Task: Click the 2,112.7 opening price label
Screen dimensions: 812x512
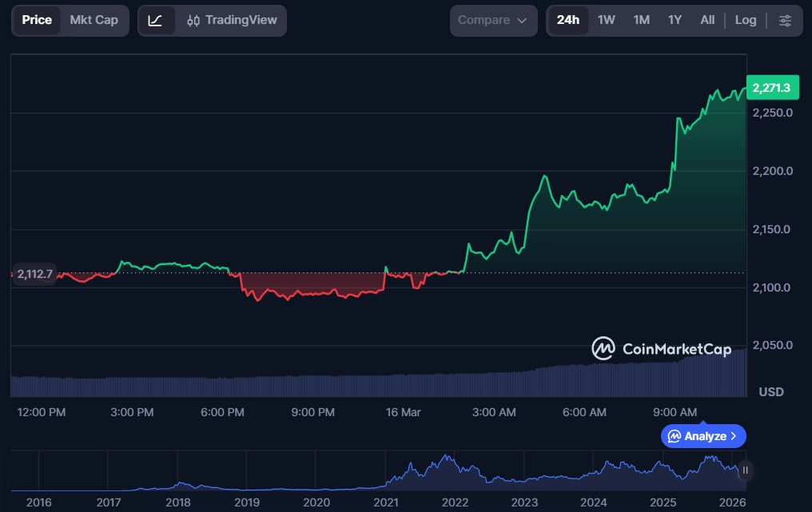Action: tap(34, 274)
